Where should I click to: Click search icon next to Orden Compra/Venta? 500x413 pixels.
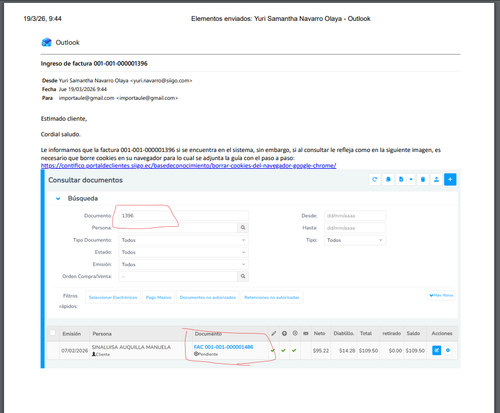243,276
